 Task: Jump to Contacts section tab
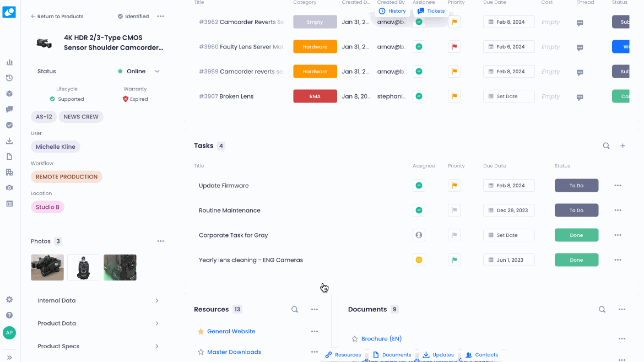tap(482, 355)
